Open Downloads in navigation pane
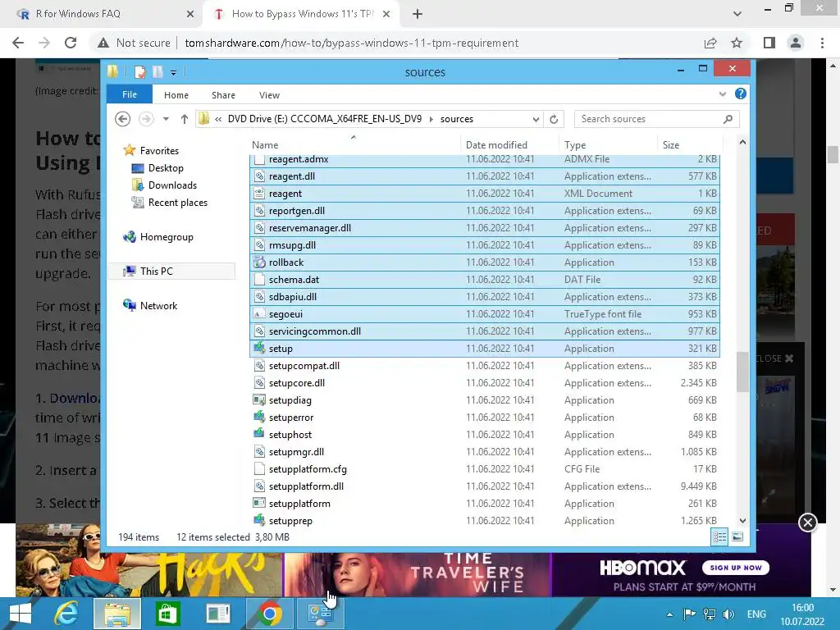The image size is (840, 630). pyautogui.click(x=172, y=185)
